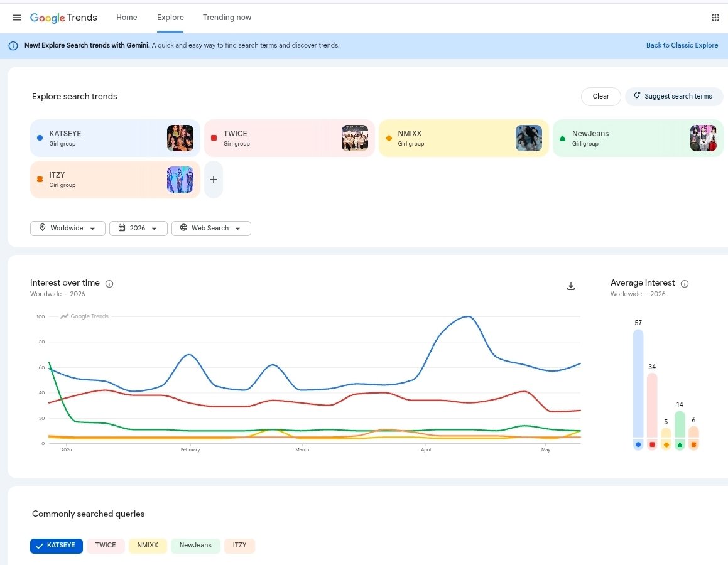
Task: Click the Google Trends logo
Action: [63, 18]
